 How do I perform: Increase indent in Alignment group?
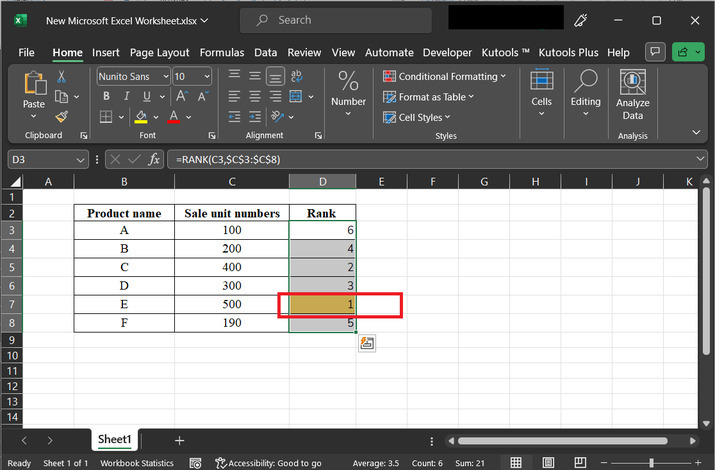(x=255, y=117)
